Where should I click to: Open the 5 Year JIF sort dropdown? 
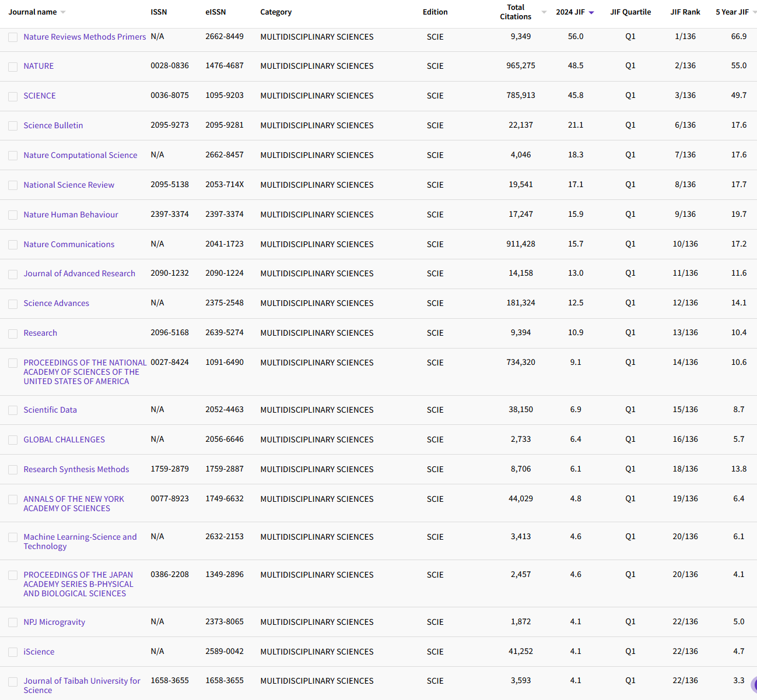(754, 12)
